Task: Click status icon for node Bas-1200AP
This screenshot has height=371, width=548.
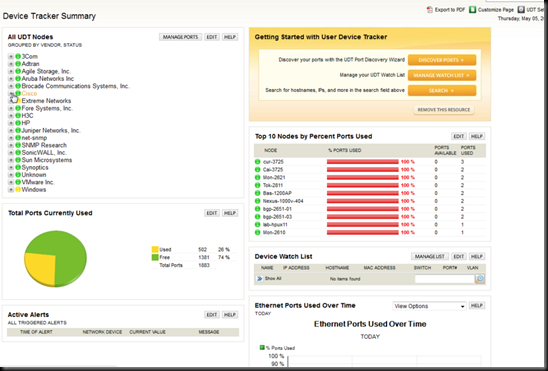Action: [x=258, y=193]
